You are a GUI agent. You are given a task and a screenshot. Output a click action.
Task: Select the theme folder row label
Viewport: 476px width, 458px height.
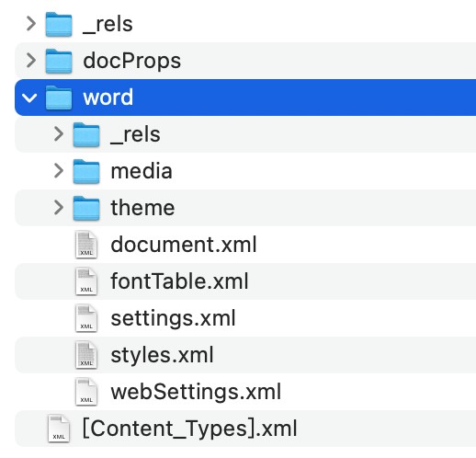pyautogui.click(x=142, y=208)
